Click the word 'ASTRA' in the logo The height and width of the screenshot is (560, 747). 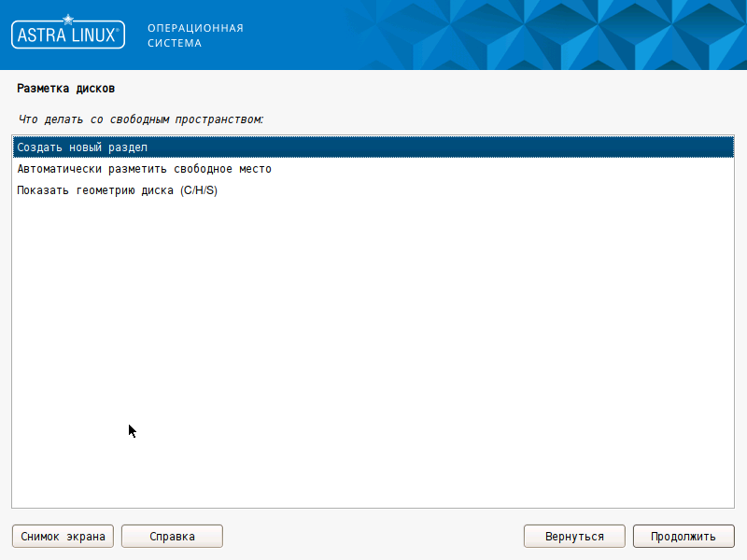click(39, 36)
